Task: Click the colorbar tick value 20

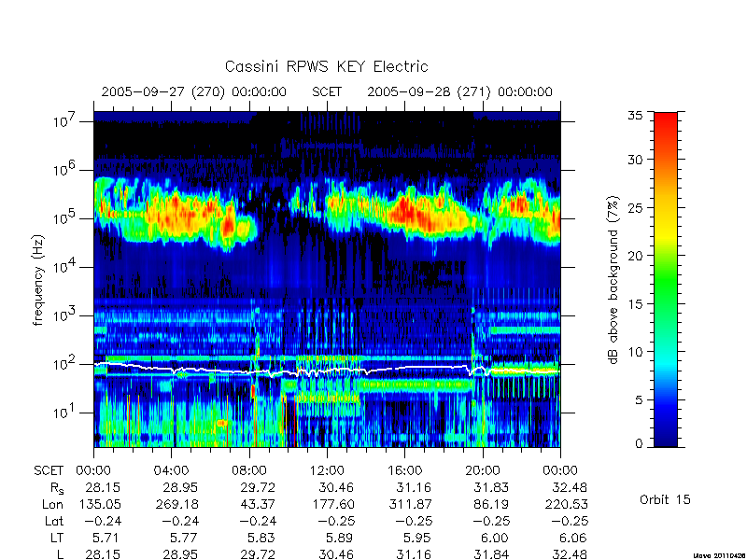Action: (635, 256)
